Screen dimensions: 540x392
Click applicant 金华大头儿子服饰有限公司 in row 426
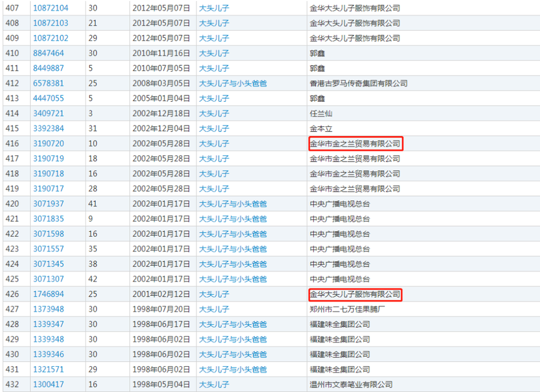point(355,294)
